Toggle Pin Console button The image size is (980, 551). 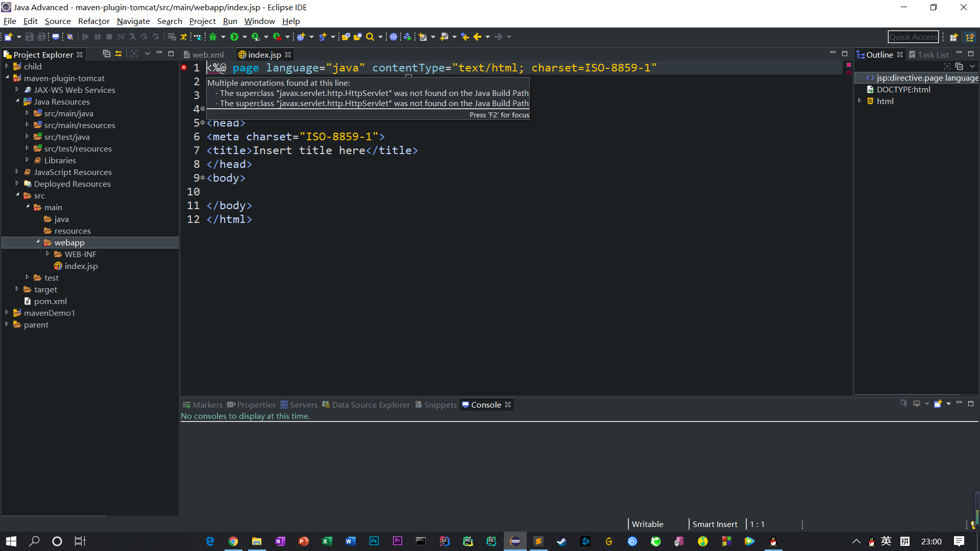point(903,404)
